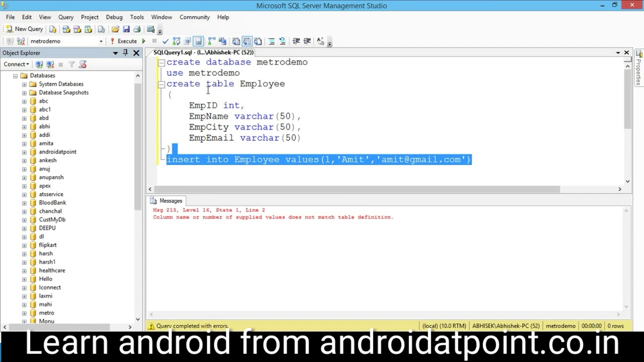The height and width of the screenshot is (362, 644).
Task: Uncomment the selected lines
Action: tap(282, 41)
